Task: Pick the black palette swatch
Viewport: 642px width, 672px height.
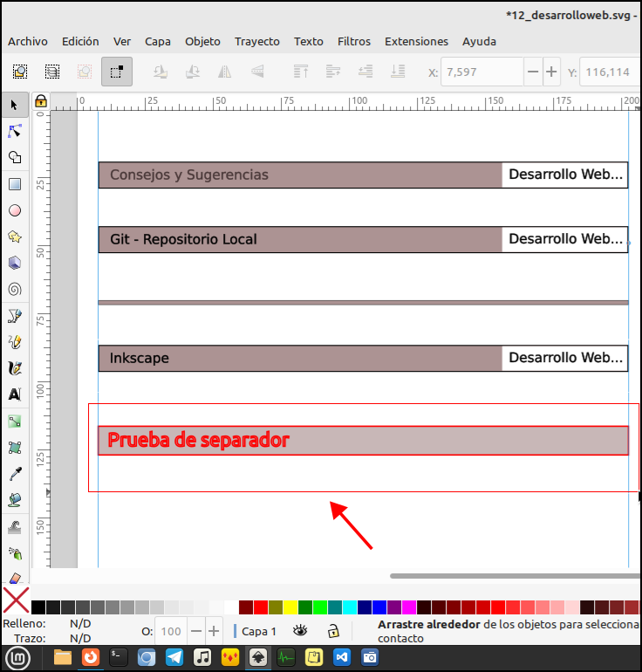Action: click(38, 607)
